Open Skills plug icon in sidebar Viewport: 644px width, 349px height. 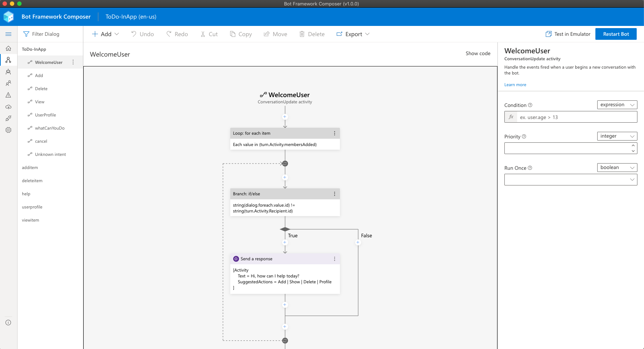click(x=8, y=118)
